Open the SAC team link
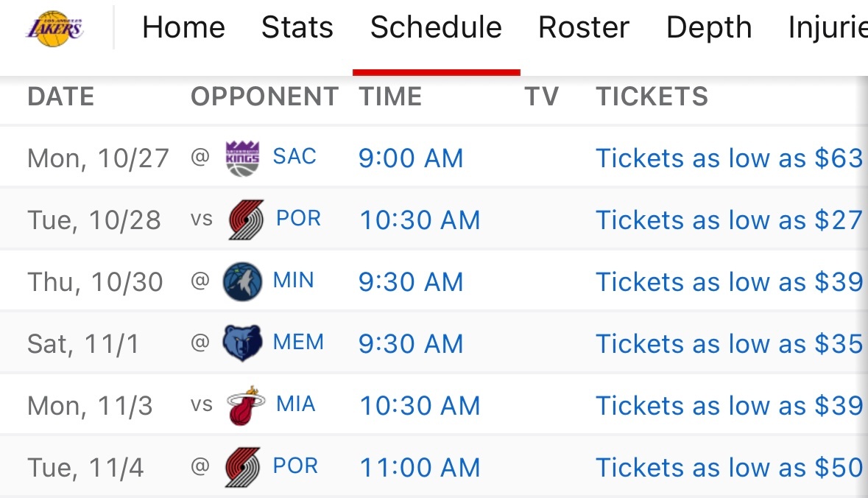The image size is (868, 498). coord(294,157)
